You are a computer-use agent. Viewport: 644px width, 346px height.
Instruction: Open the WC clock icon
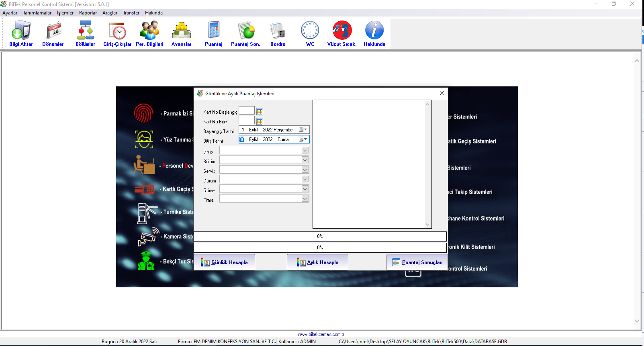pos(310,34)
